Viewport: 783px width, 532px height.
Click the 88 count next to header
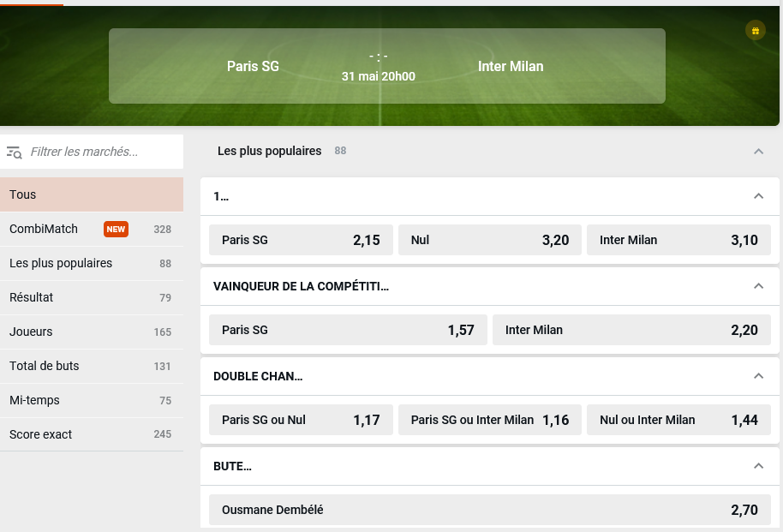pos(340,151)
